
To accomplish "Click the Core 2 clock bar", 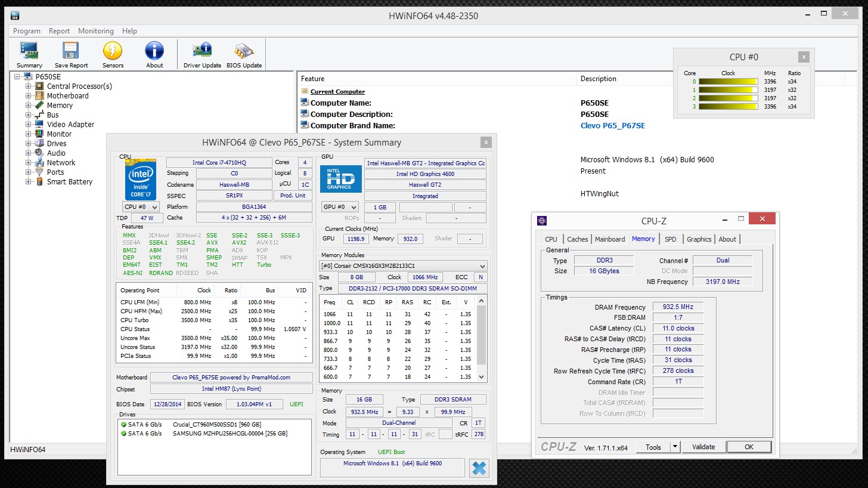I will pyautogui.click(x=728, y=98).
